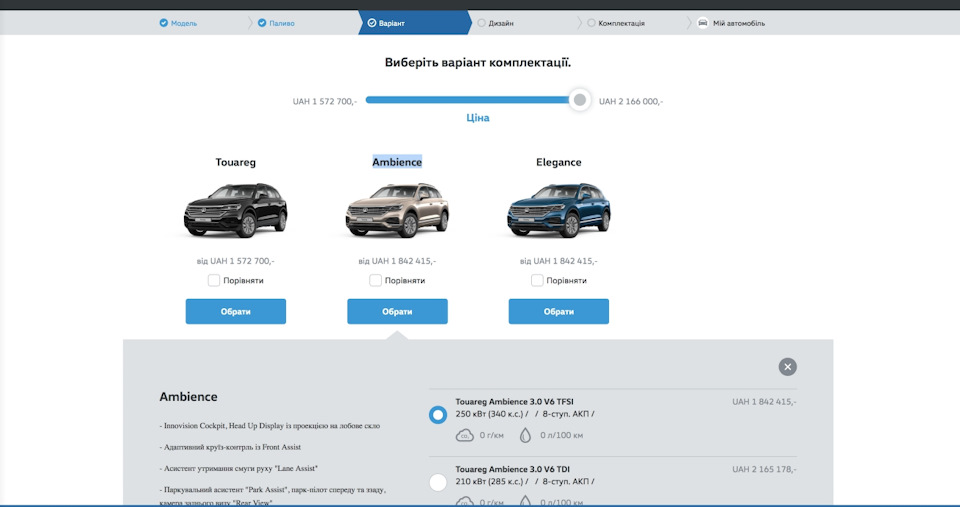
Task: Click minimum price UAH 1 572 700
Action: point(324,102)
